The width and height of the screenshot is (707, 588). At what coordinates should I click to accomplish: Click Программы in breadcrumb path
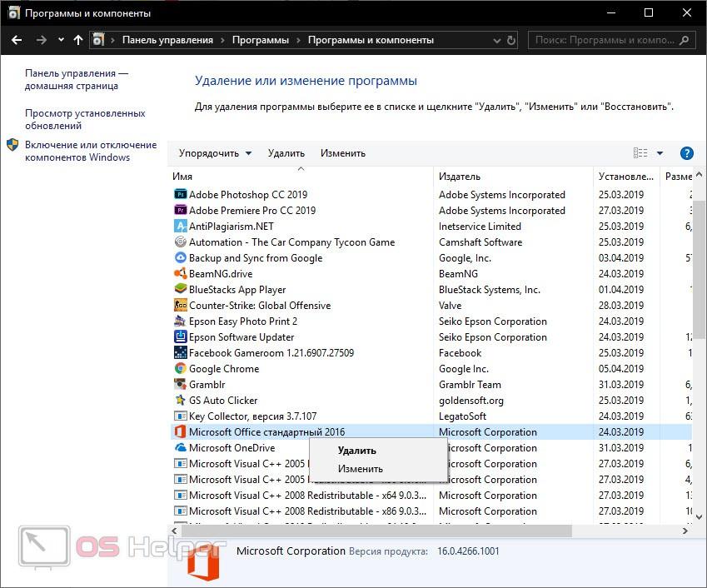tap(260, 40)
